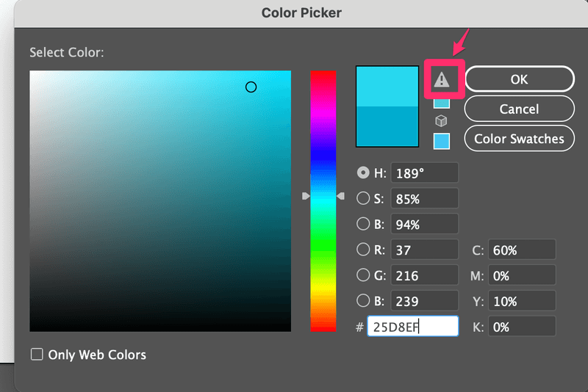Click the out-of-web-color cube icon
The image size is (588, 392).
coord(441,121)
